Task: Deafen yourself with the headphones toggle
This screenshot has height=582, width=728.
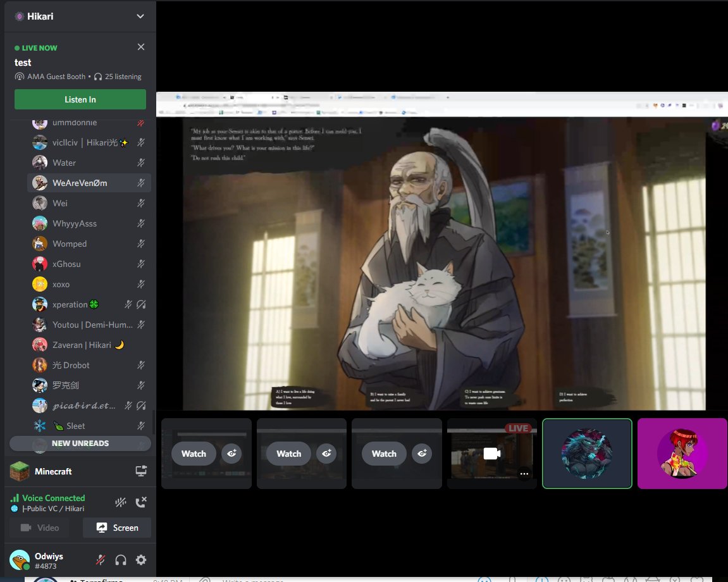Action: tap(120, 560)
